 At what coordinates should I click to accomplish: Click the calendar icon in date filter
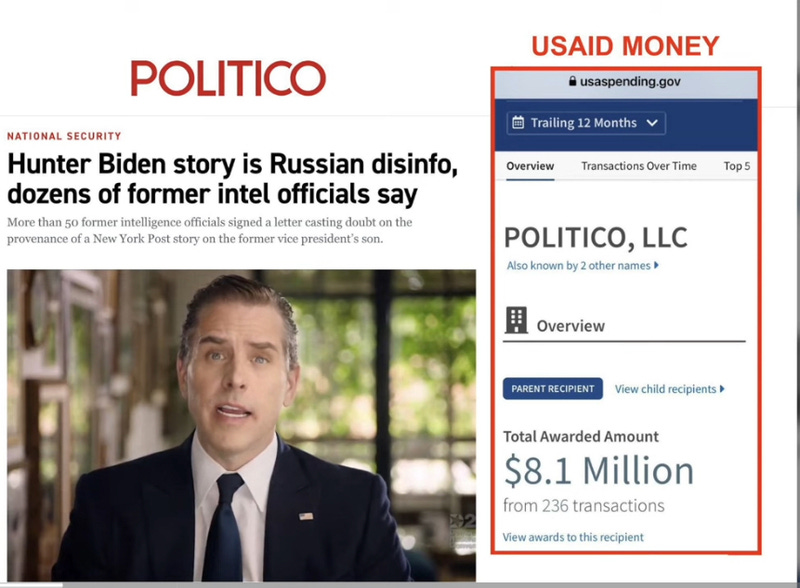pos(518,122)
